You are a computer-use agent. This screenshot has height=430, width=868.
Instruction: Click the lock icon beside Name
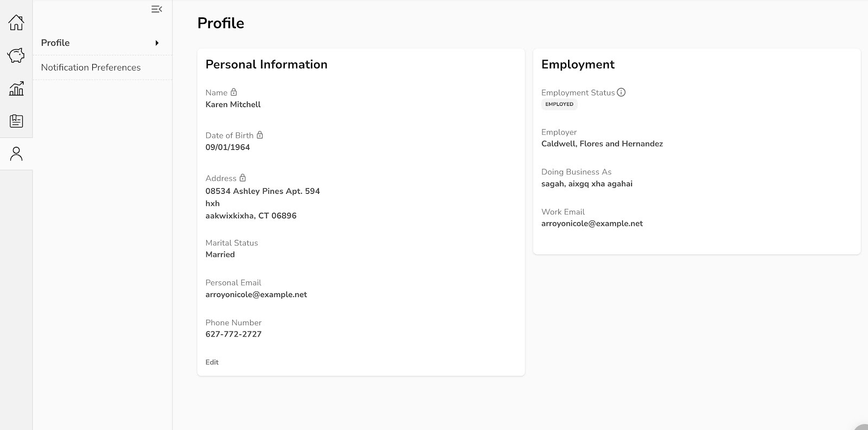[234, 92]
